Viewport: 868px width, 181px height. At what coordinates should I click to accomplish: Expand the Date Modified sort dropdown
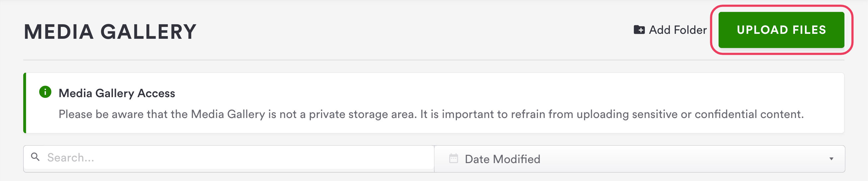(639, 159)
